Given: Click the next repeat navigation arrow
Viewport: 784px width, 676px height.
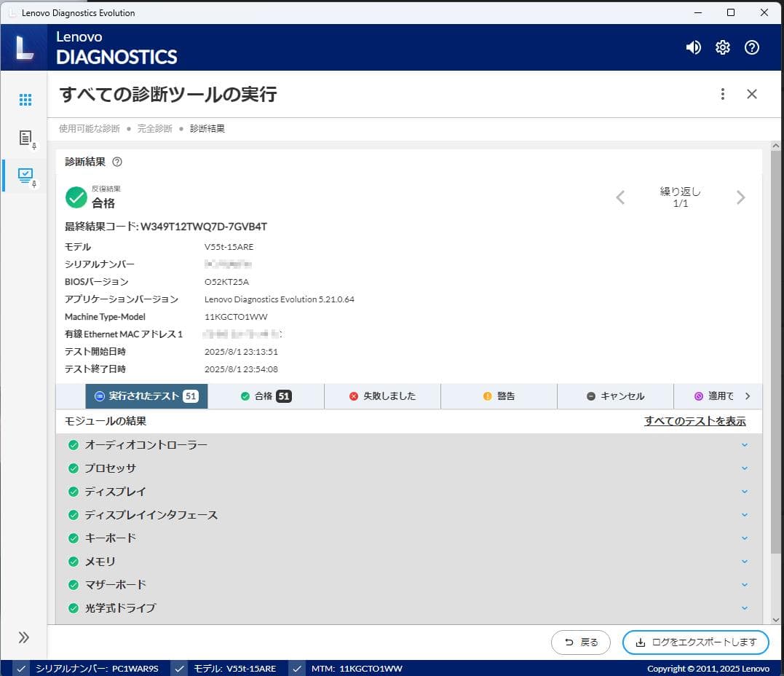Looking at the screenshot, I should point(741,197).
